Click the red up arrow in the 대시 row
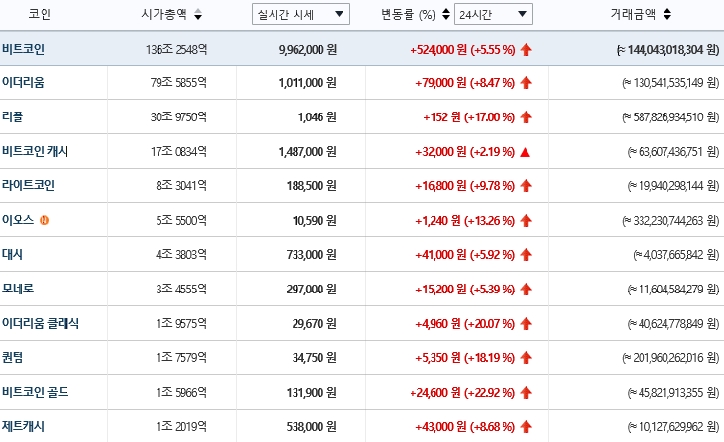This screenshot has height=442, width=724. pyautogui.click(x=526, y=255)
